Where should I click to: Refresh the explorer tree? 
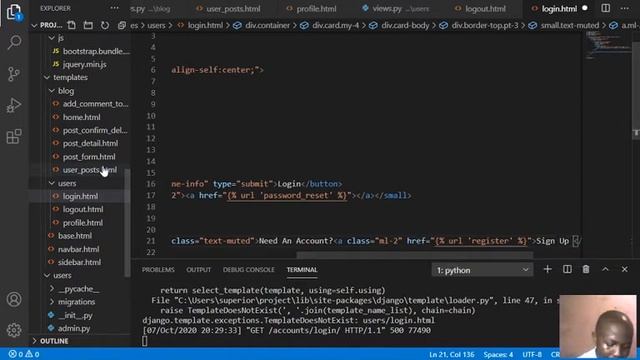tap(105, 25)
